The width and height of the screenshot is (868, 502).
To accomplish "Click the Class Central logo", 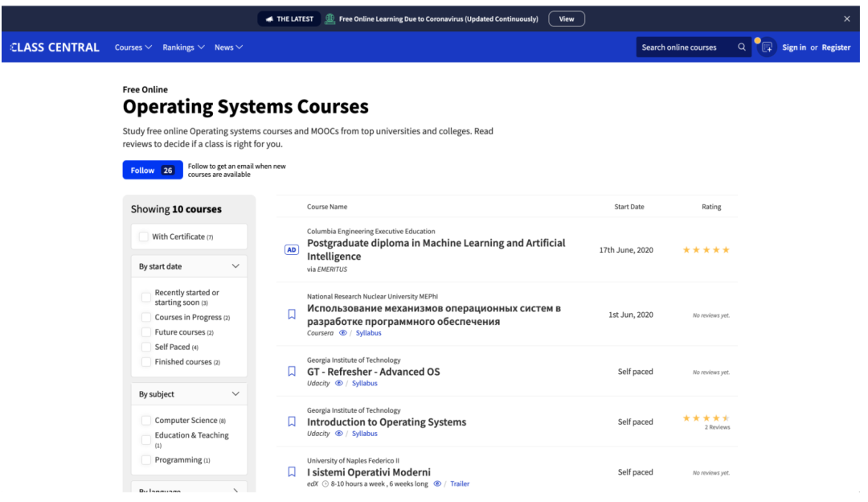I will tap(55, 47).
